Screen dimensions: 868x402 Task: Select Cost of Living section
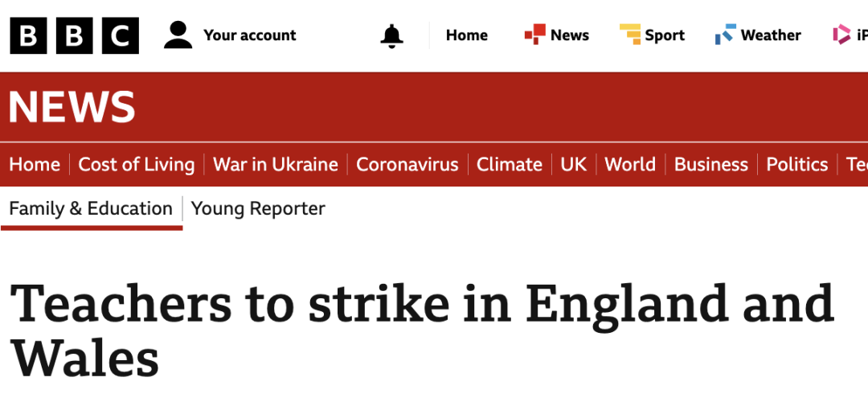point(136,165)
